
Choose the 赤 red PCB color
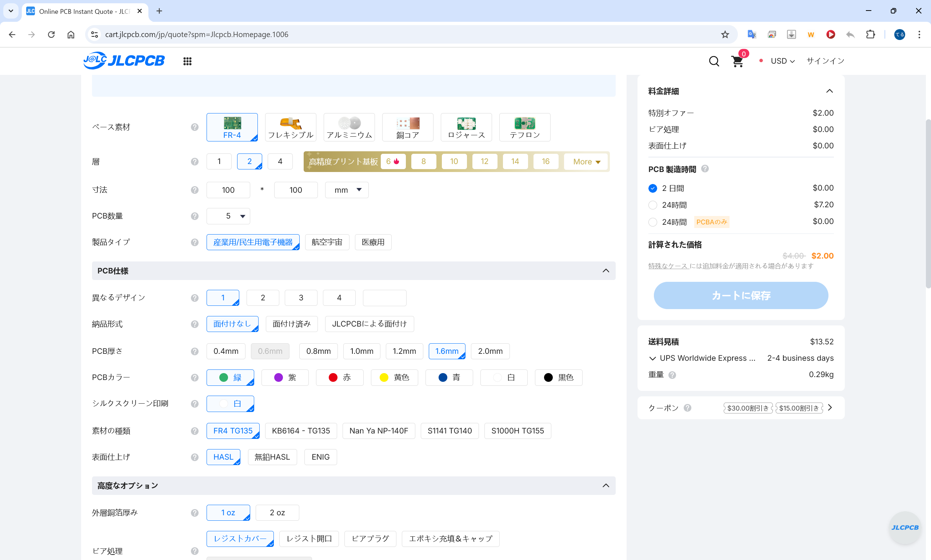[339, 377]
